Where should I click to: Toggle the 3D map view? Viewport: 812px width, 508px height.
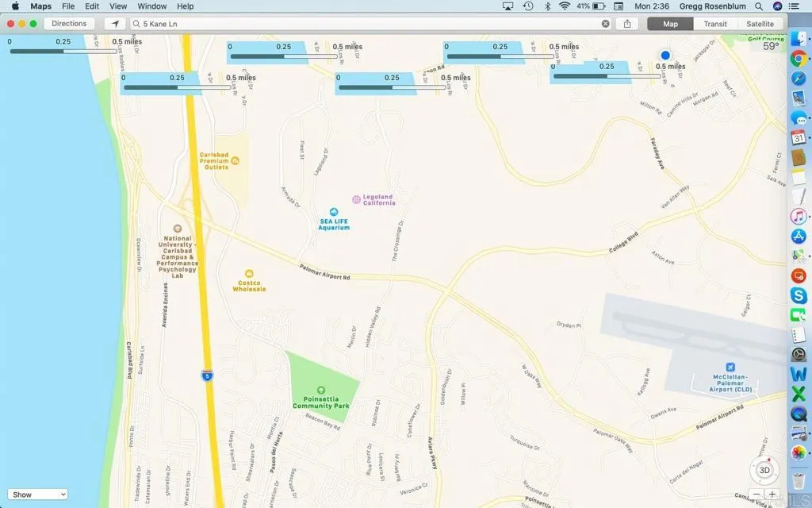764,471
